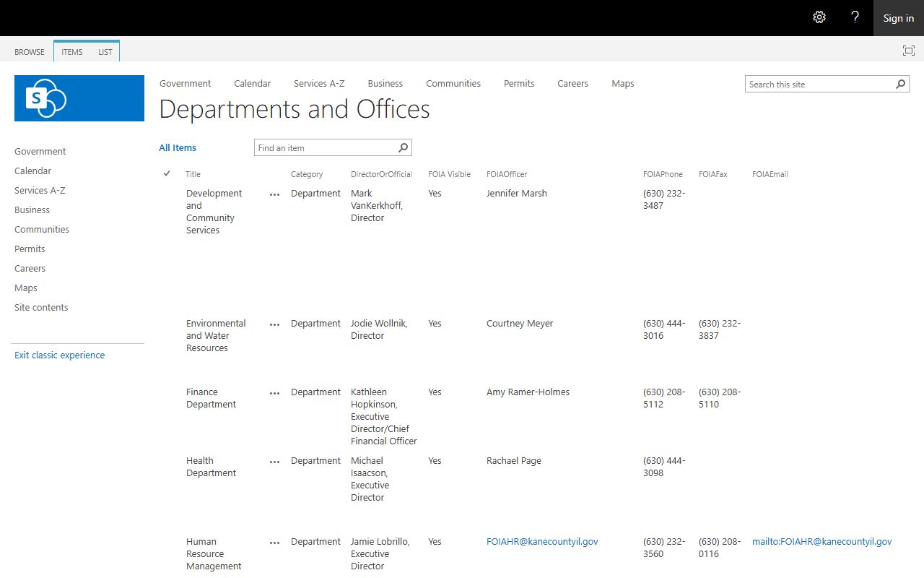Open Communities in left sidebar
The width and height of the screenshot is (924, 578).
click(42, 230)
